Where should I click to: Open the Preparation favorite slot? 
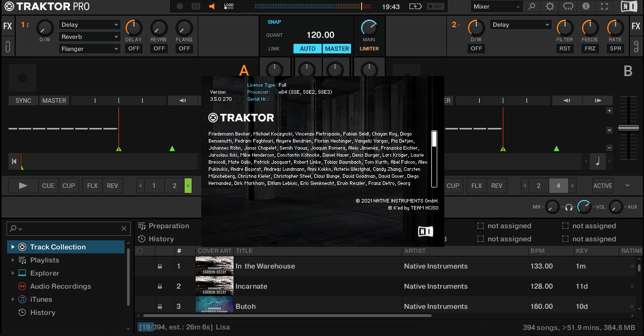point(164,226)
